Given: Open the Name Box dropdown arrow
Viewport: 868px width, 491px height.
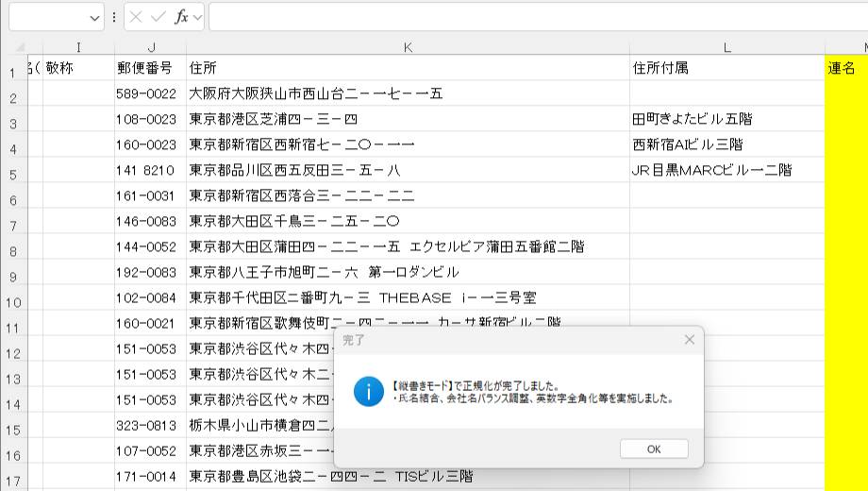Looking at the screenshot, I should coord(94,18).
